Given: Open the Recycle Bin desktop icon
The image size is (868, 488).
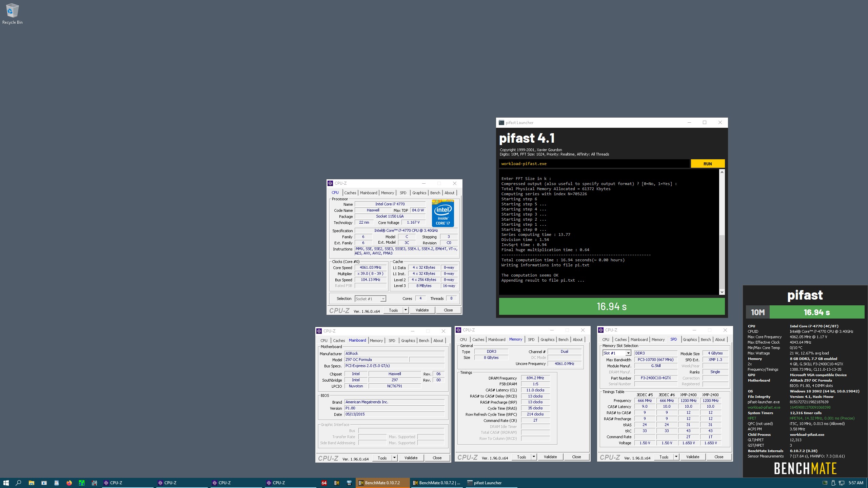Looking at the screenshot, I should point(12,14).
